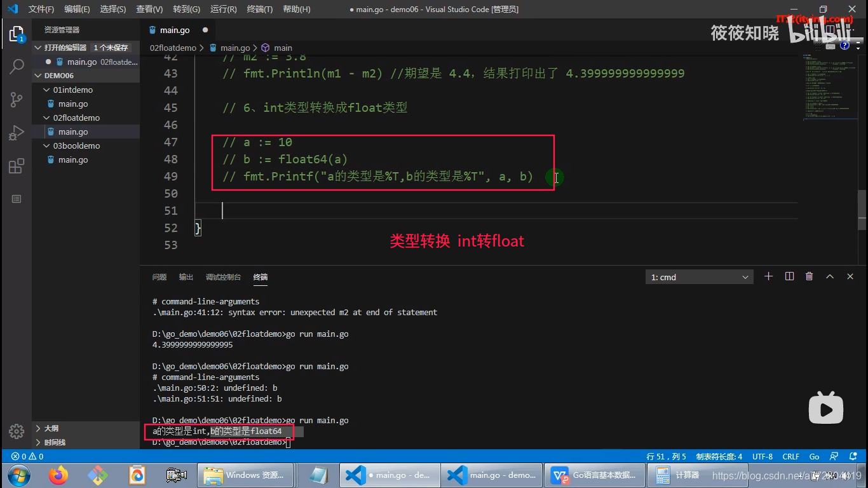The height and width of the screenshot is (488, 868).
Task: Kill terminal with trash icon
Action: (x=810, y=276)
